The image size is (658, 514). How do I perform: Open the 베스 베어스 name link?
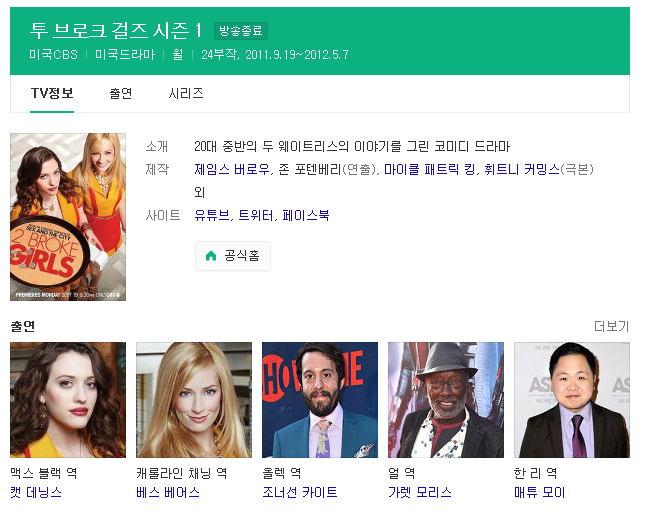pyautogui.click(x=168, y=492)
